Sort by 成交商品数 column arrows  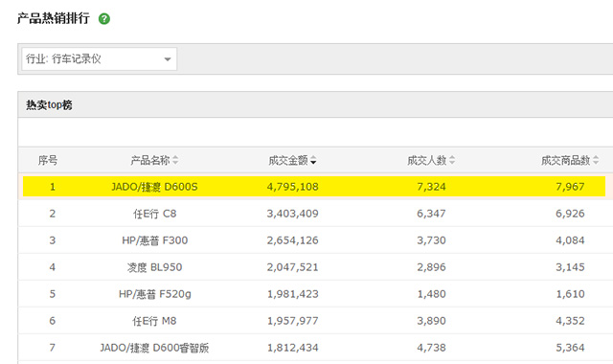tap(596, 160)
